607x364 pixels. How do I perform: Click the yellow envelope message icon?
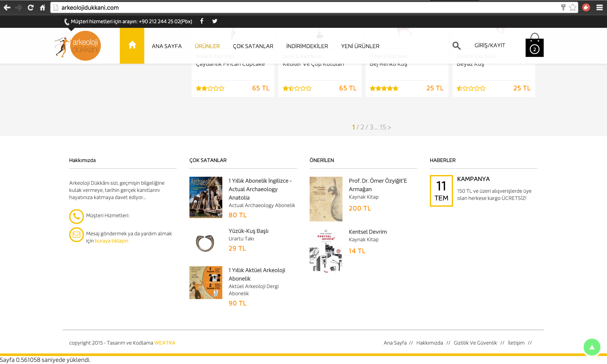[77, 235]
